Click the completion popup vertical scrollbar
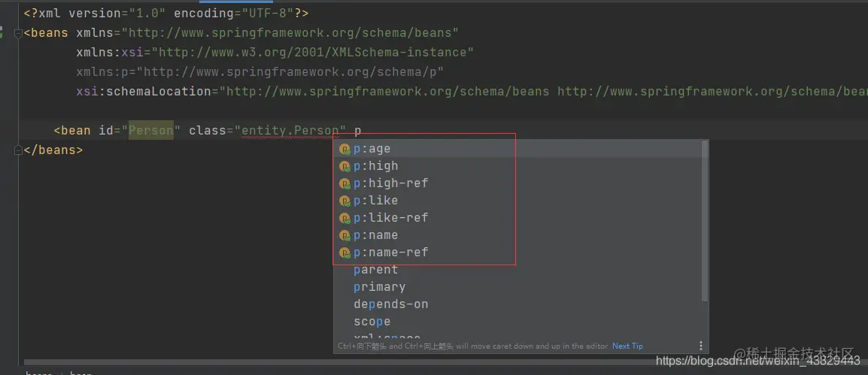This screenshot has width=868, height=375. click(705, 221)
